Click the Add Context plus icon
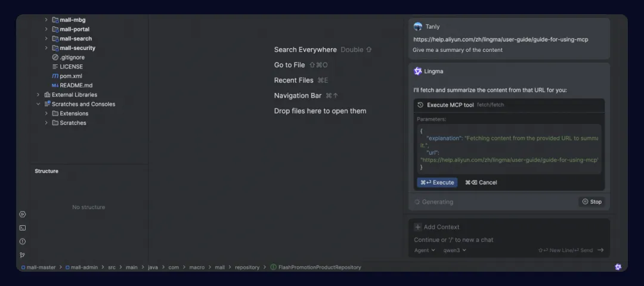This screenshot has width=644, height=286. [x=417, y=227]
